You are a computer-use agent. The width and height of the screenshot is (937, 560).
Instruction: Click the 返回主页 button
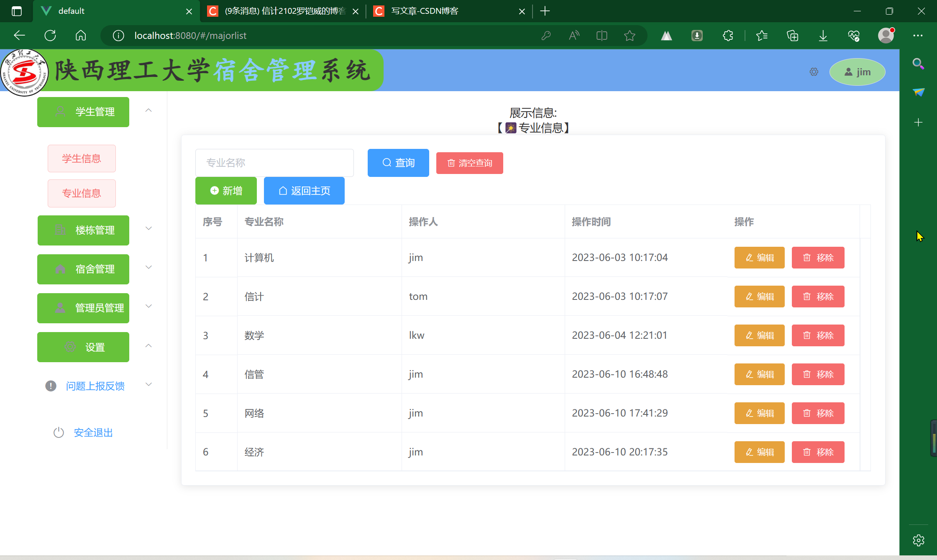(x=304, y=191)
